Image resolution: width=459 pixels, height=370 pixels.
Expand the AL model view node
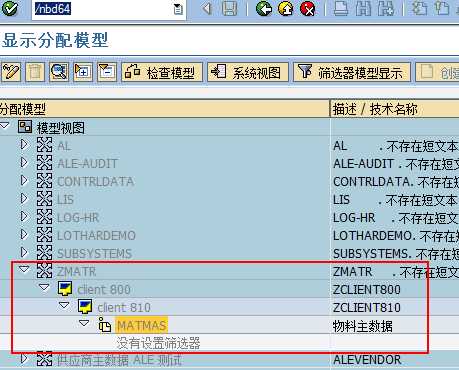24,144
